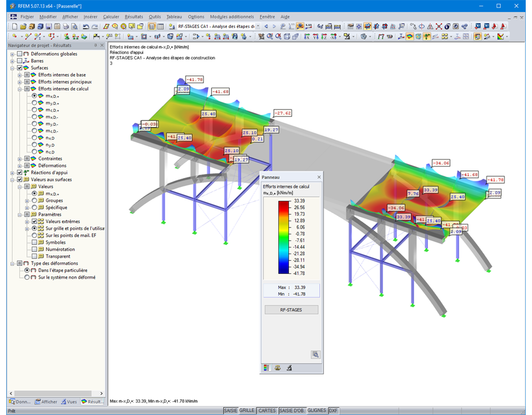This screenshot has width=532, height=415.
Task: Click the view in Y direction icon
Action: pyautogui.click(x=315, y=36)
